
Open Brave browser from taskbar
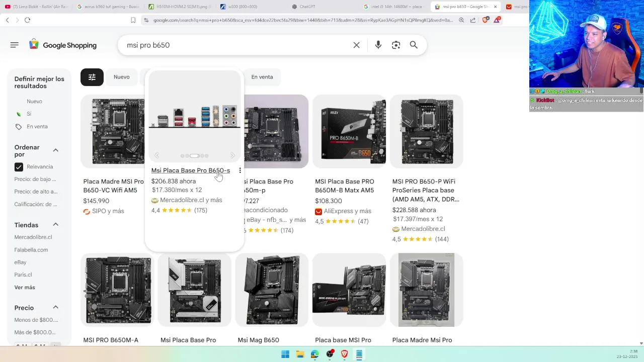(344, 354)
